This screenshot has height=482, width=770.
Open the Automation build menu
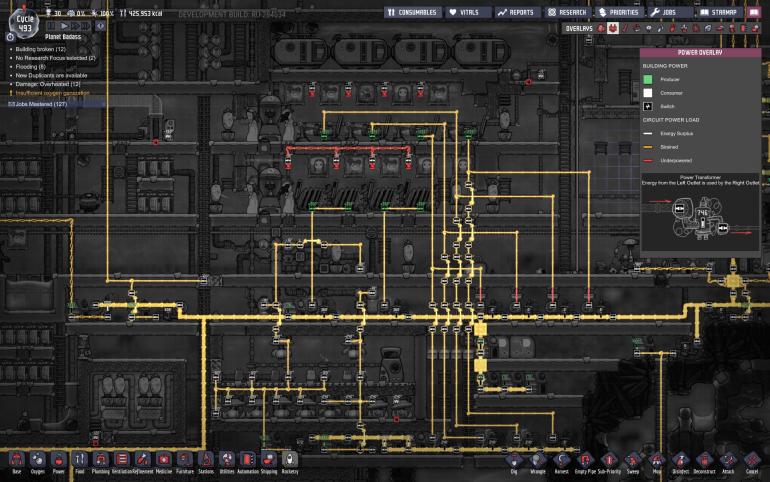248,460
